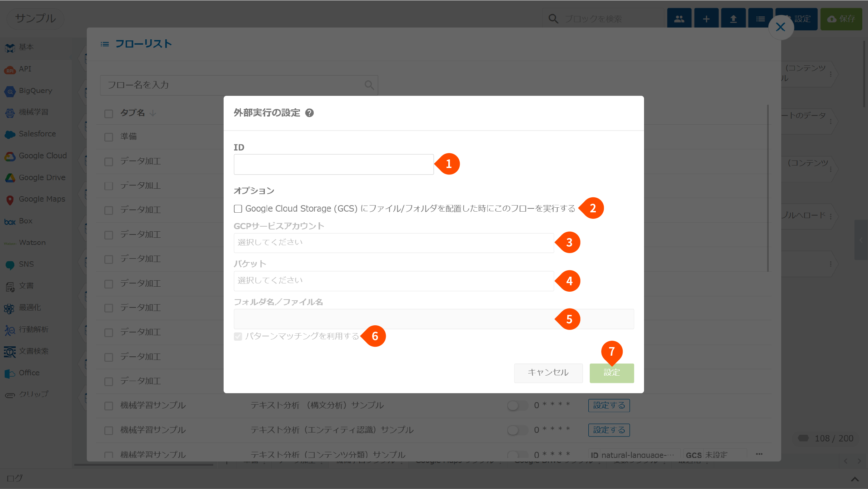The height and width of the screenshot is (489, 868).
Task: Click 設定する for エンティティ認識 サンプル
Action: pyautogui.click(x=609, y=430)
